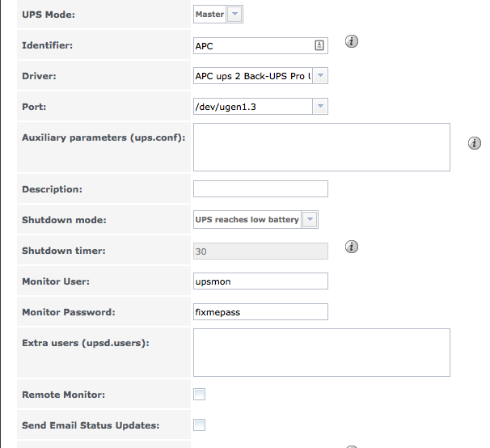The height and width of the screenshot is (448, 490).
Task: Click the info icon beside Shutdown timer
Action: point(352,247)
